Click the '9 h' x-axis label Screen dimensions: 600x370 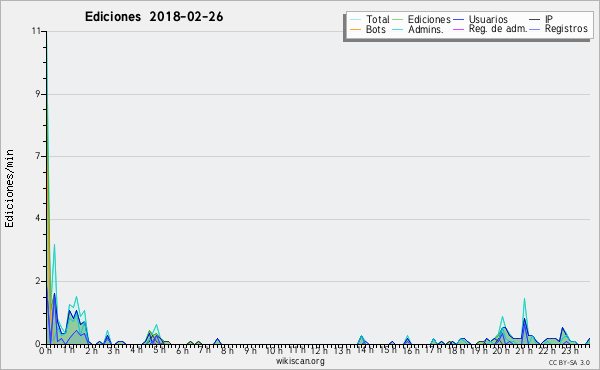(250, 350)
